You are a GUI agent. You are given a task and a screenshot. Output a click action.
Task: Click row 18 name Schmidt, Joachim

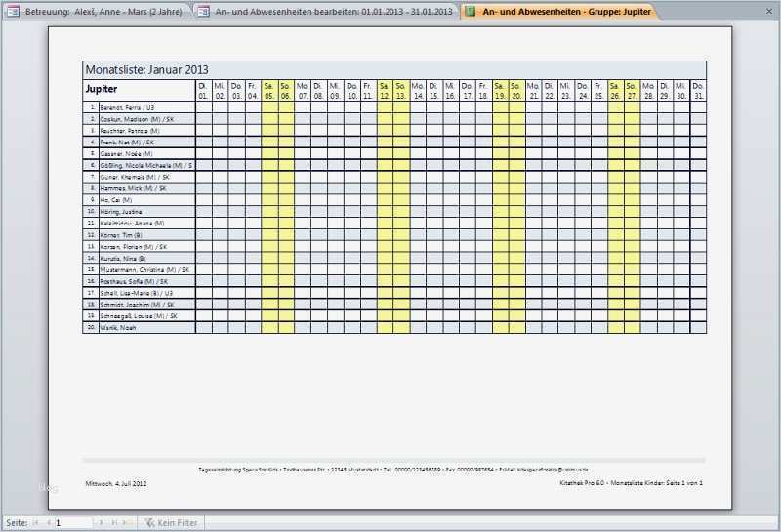137,305
